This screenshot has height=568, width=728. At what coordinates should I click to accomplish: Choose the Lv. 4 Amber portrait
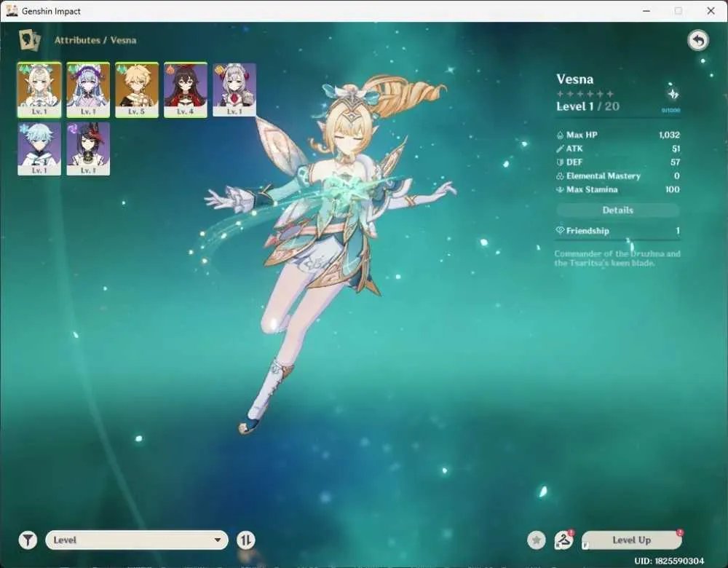point(186,90)
